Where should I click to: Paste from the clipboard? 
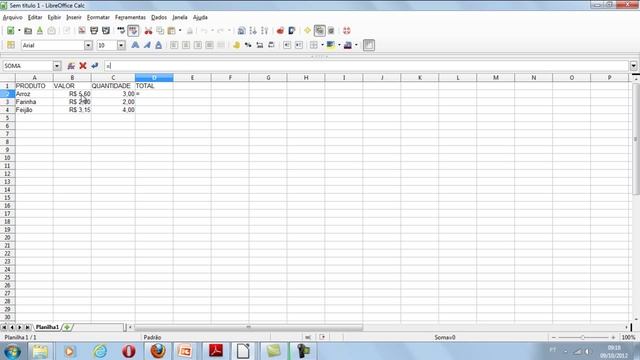(x=171, y=31)
